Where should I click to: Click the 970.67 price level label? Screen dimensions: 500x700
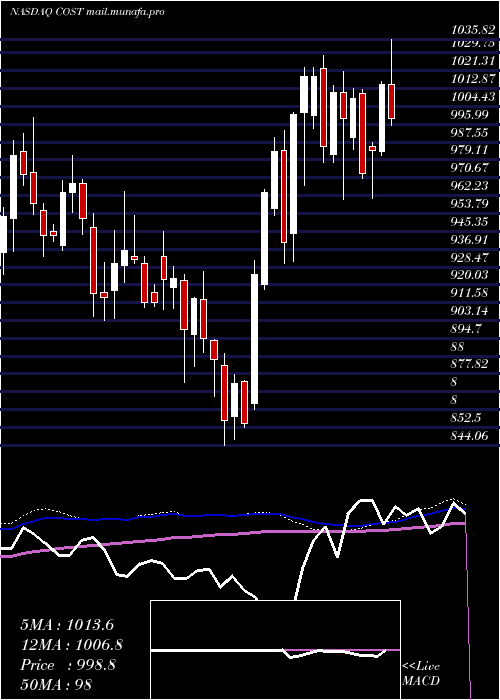coord(472,168)
